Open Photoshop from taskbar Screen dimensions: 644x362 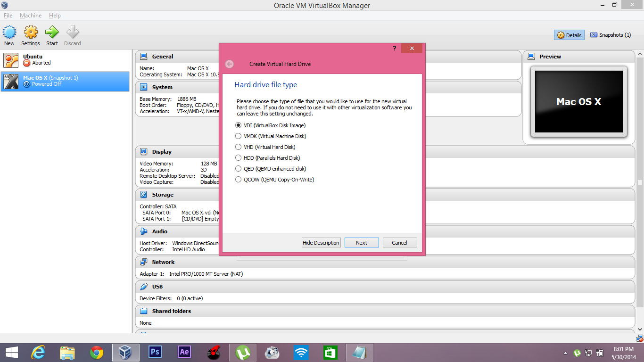tap(155, 352)
